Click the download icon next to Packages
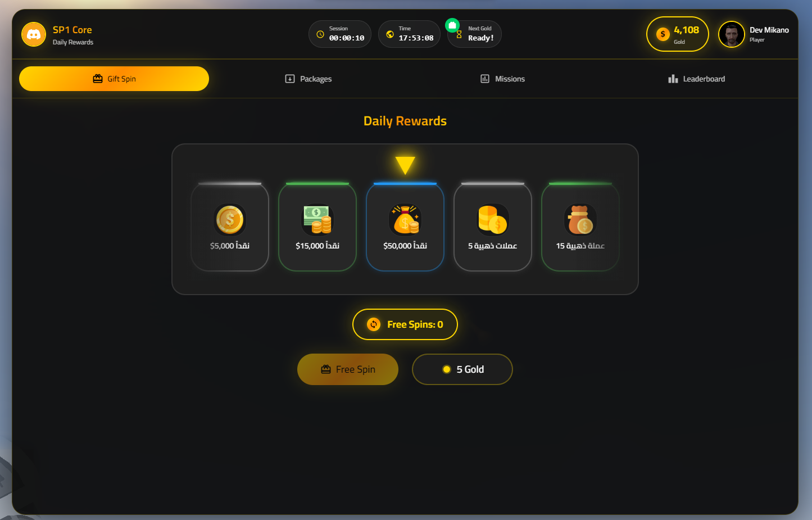812x520 pixels. tap(289, 79)
